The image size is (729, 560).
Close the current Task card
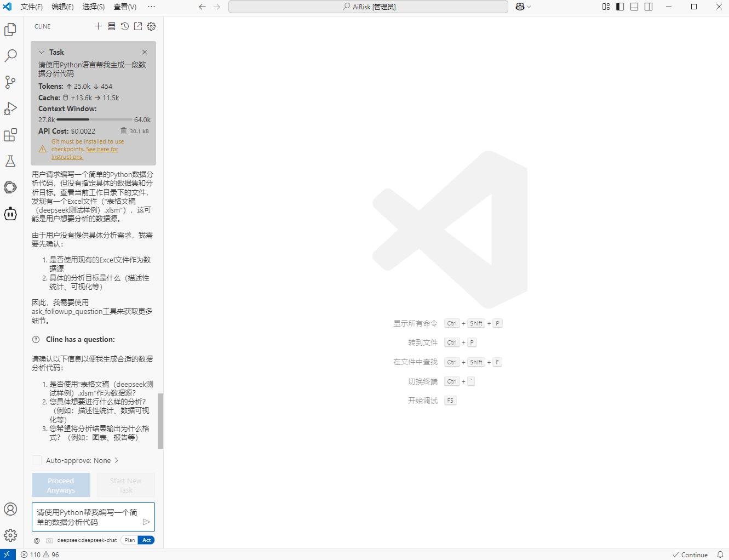pos(145,52)
